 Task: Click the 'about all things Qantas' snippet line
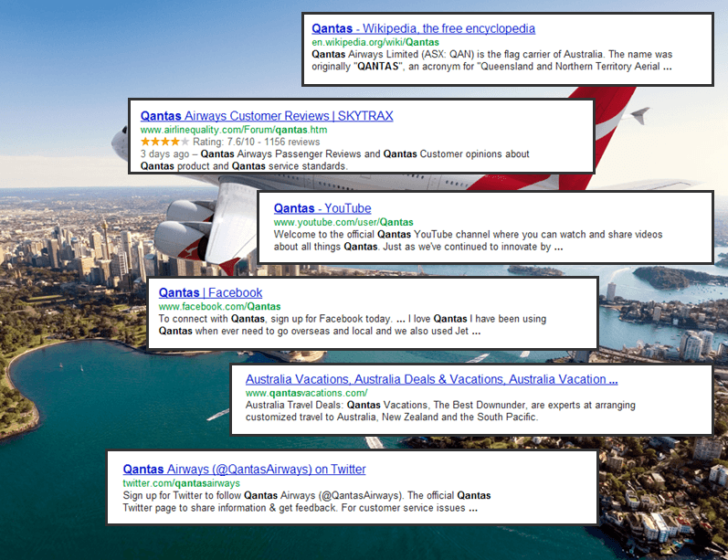[418, 247]
